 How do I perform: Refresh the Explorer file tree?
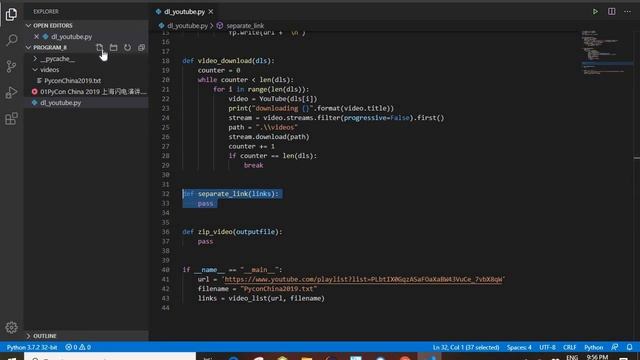click(x=127, y=47)
